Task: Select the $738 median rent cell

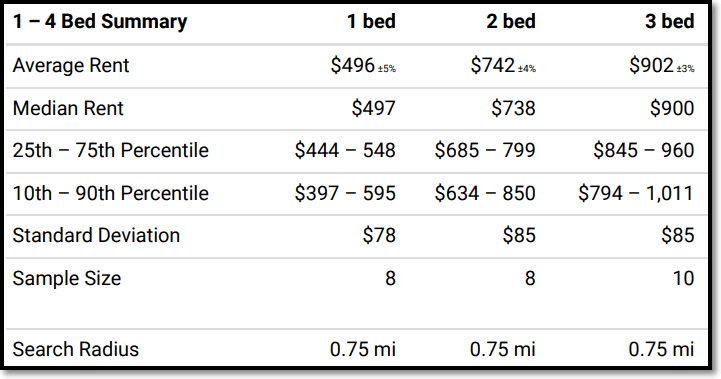Action: pyautogui.click(x=513, y=109)
